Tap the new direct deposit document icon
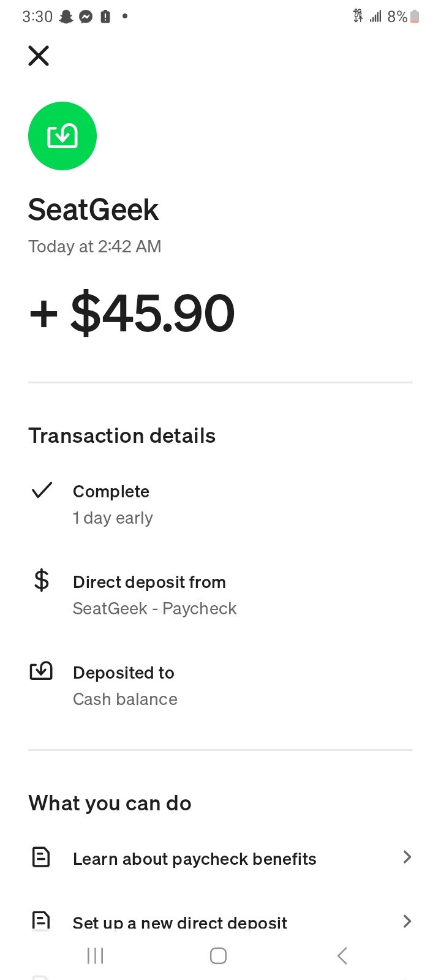This screenshot has height=980, width=441. point(41,921)
